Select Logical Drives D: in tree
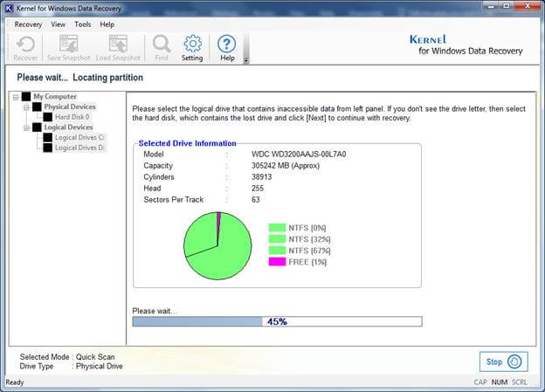 click(79, 148)
